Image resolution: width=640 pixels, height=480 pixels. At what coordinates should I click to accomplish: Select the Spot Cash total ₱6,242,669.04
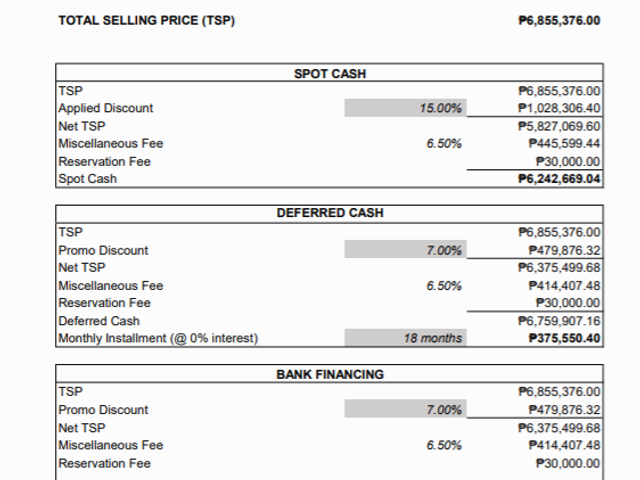point(559,179)
